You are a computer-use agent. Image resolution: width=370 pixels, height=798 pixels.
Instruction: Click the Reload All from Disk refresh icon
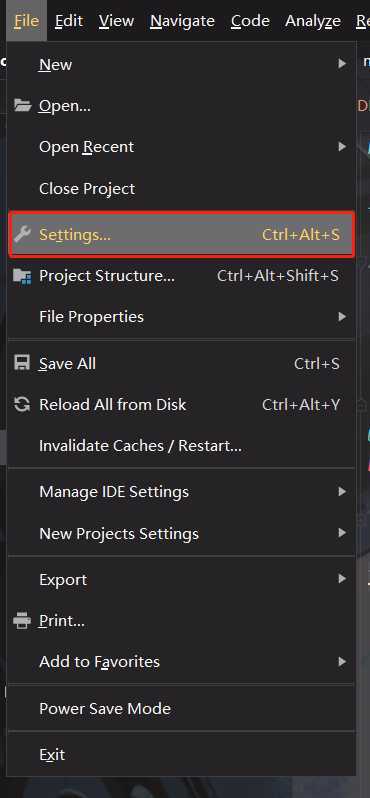22,405
